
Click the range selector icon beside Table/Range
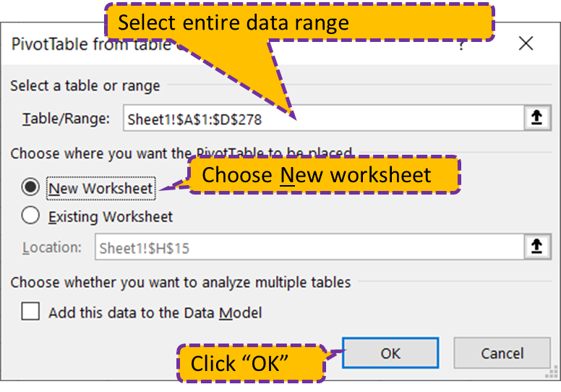click(536, 119)
